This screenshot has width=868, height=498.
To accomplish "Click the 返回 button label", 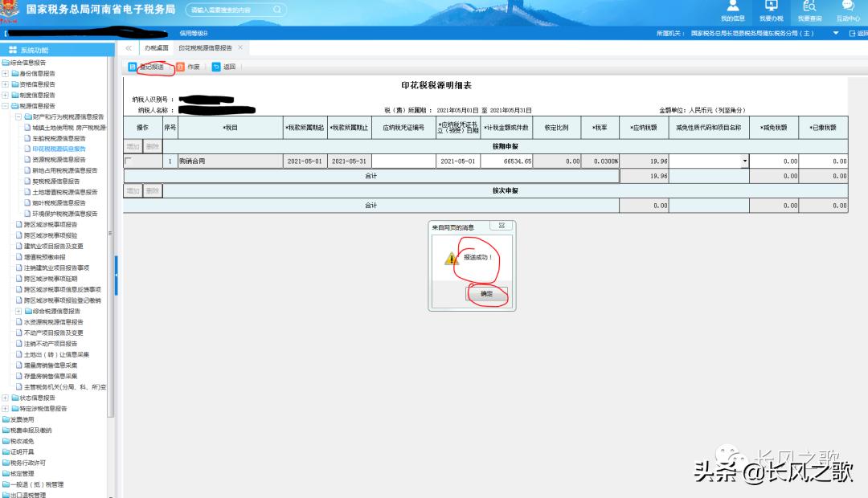I will 229,67.
